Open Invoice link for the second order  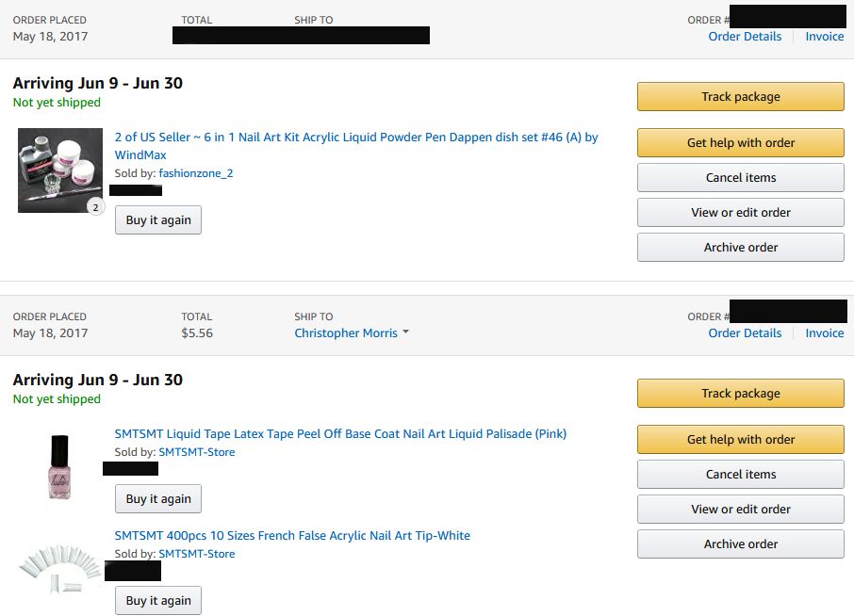click(x=824, y=333)
